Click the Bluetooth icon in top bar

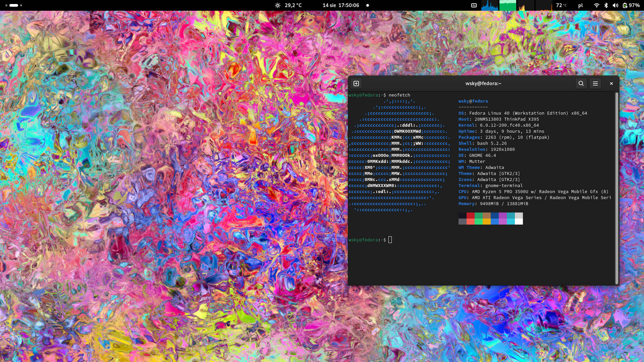(606, 5)
